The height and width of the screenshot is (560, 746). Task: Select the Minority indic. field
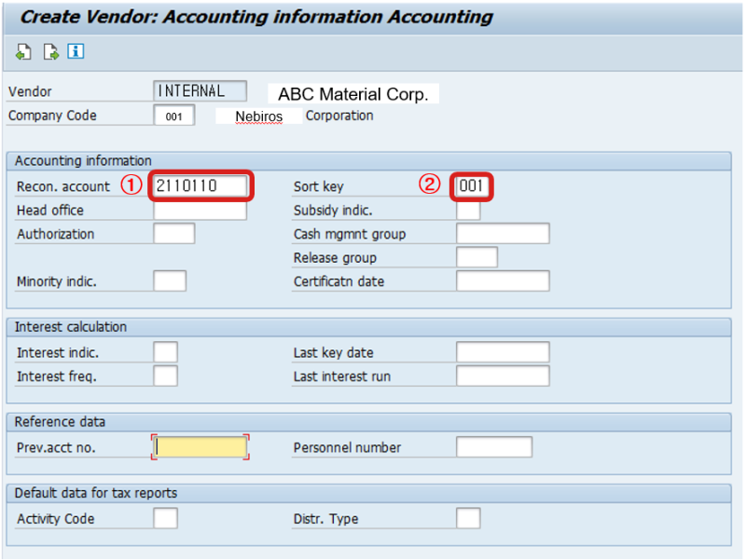[170, 281]
